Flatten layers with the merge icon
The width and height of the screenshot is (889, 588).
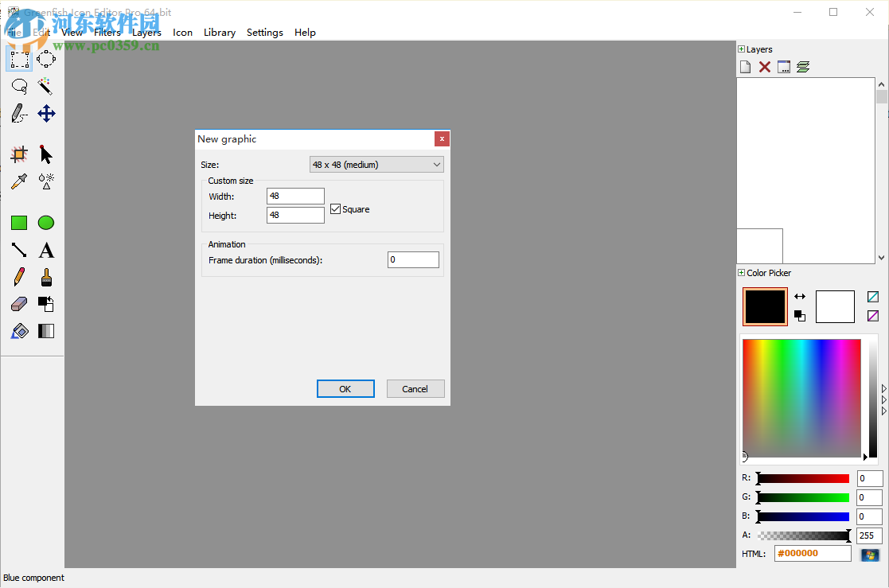(803, 66)
